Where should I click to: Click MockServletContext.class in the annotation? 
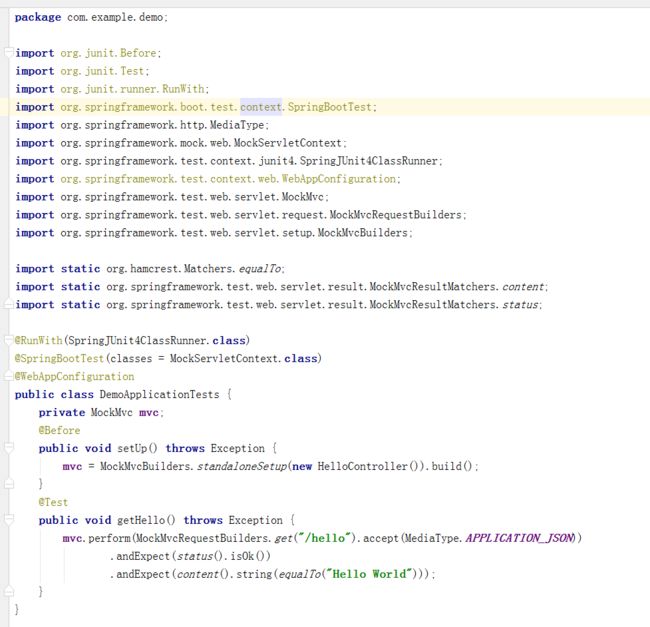point(244,358)
